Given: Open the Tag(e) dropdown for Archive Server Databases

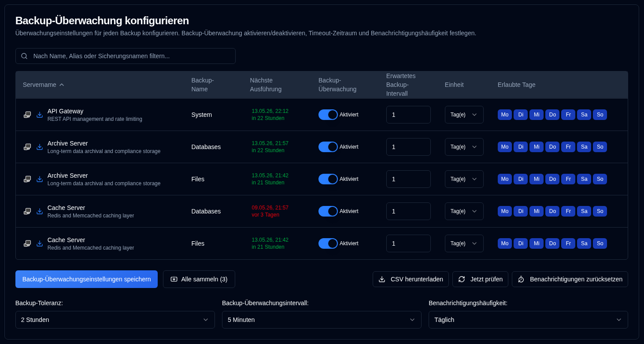Looking at the screenshot, I should pos(464,147).
